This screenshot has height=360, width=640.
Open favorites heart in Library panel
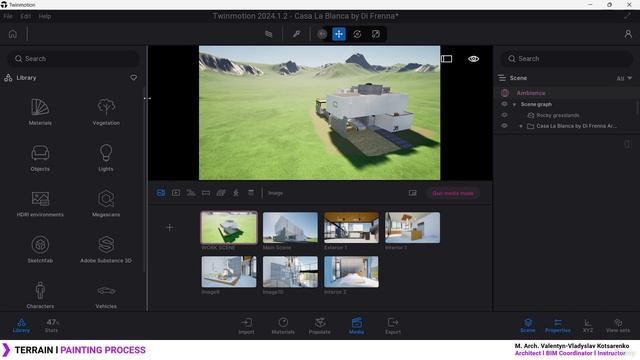(133, 78)
